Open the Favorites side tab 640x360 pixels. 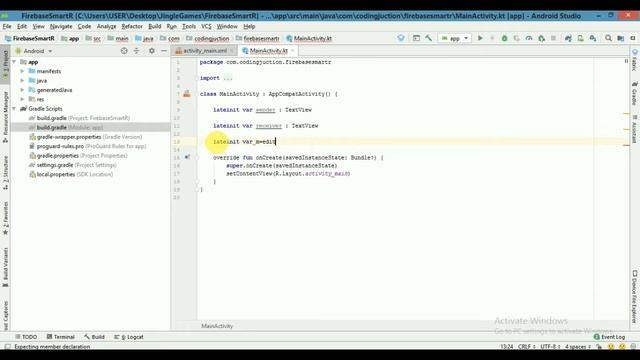coord(5,218)
